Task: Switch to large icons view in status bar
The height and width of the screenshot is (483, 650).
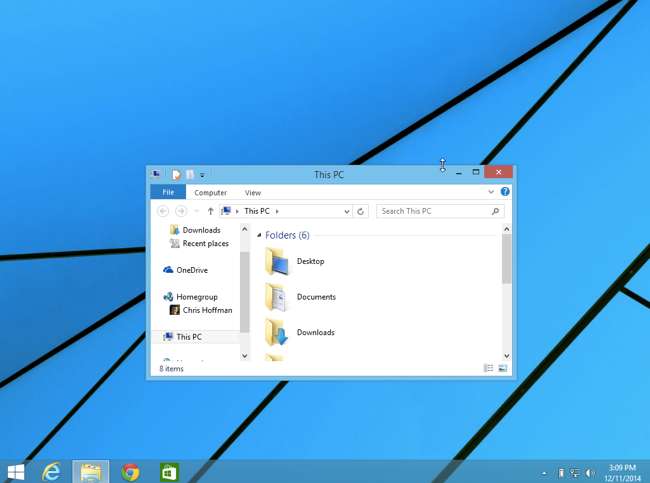Action: [502, 369]
